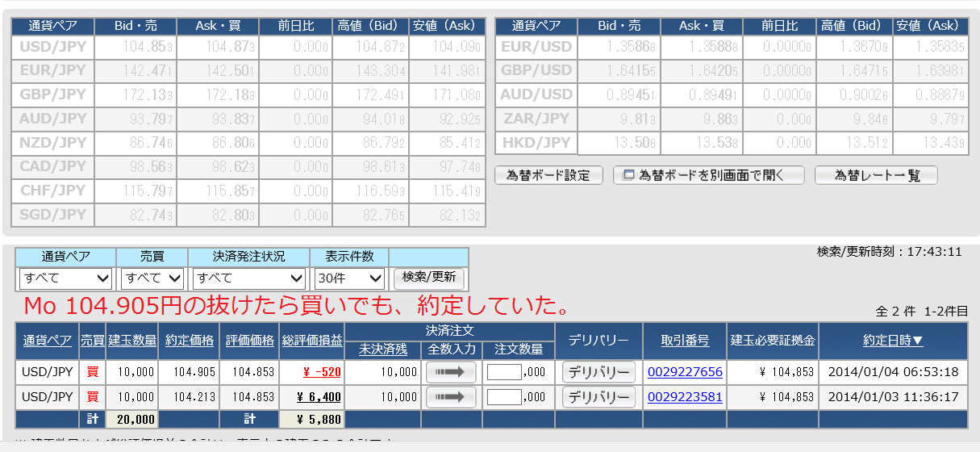Screen dimensions: 980x452
Task: Sort positions by 約定価格 header
Action: (x=189, y=341)
